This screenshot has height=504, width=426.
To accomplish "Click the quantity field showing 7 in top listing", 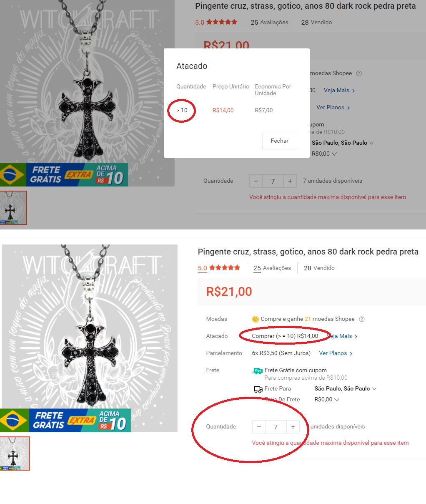I will tap(273, 181).
